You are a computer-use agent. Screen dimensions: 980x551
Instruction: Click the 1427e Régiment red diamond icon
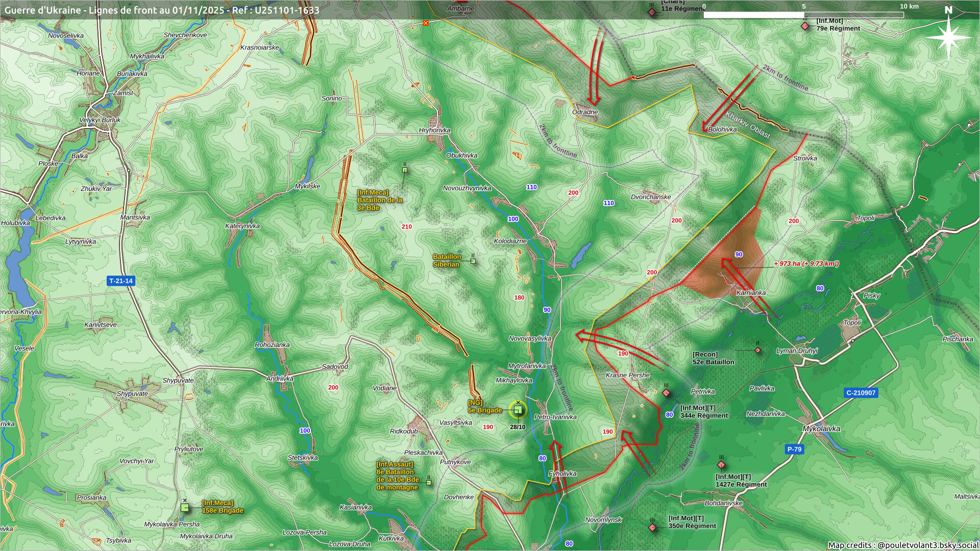[721, 465]
